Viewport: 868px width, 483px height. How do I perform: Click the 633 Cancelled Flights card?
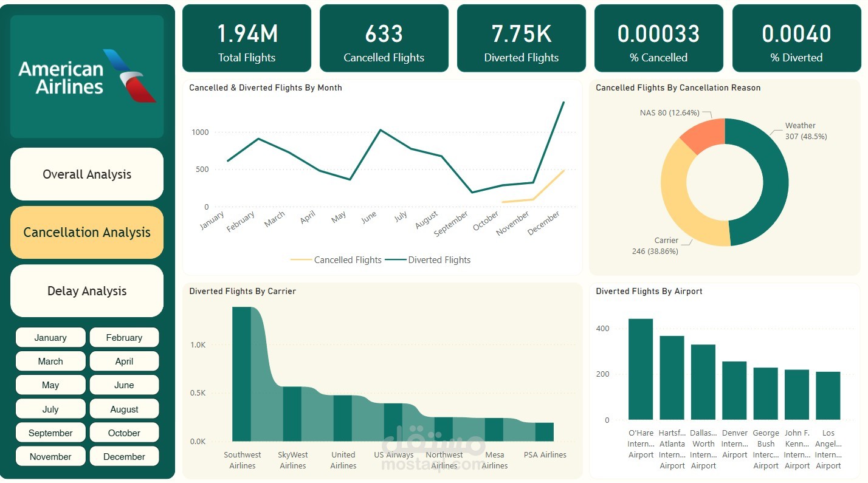click(x=384, y=38)
